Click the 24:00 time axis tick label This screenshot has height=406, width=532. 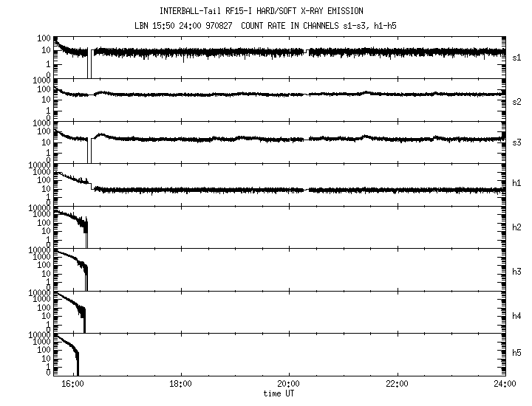click(x=505, y=384)
